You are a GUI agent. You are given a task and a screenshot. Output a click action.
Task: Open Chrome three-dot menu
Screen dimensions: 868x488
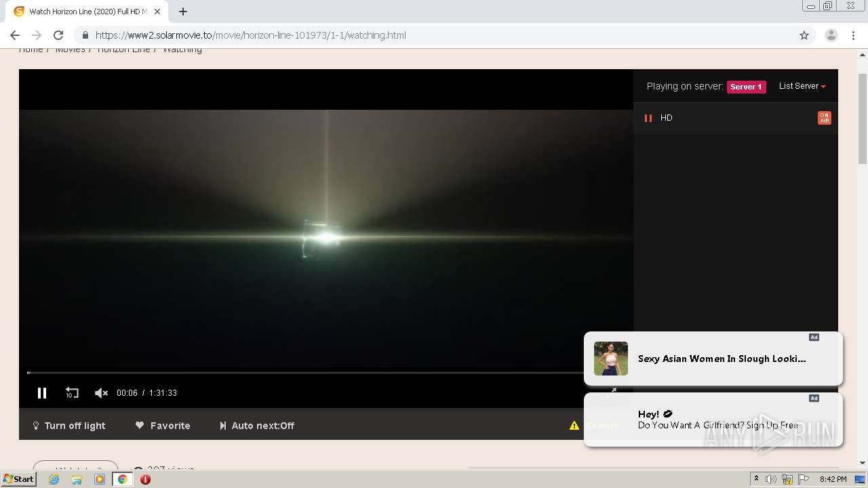pos(854,35)
